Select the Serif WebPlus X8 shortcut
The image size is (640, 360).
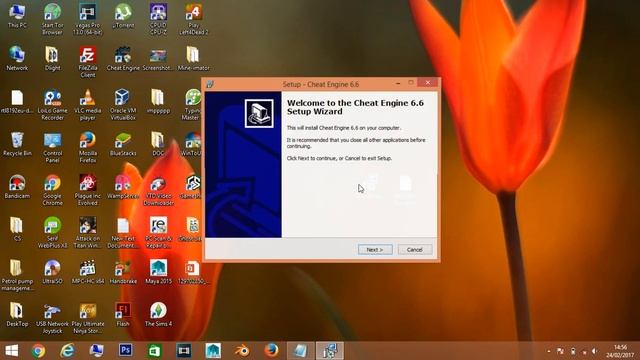[x=52, y=233]
